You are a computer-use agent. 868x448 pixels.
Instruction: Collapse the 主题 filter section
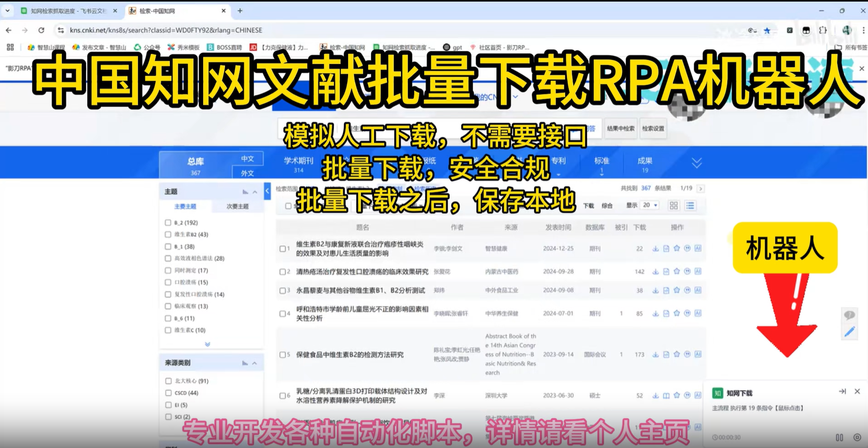click(x=255, y=192)
